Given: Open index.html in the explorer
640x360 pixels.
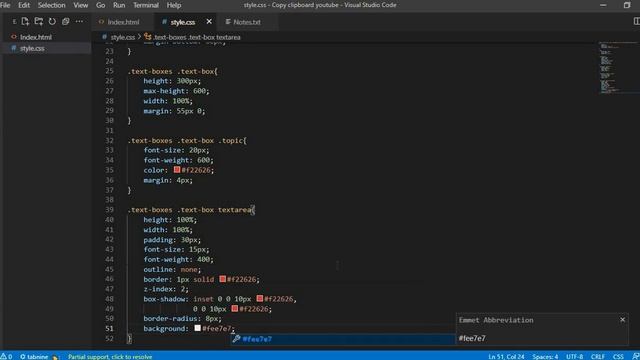Looking at the screenshot, I should [x=36, y=37].
